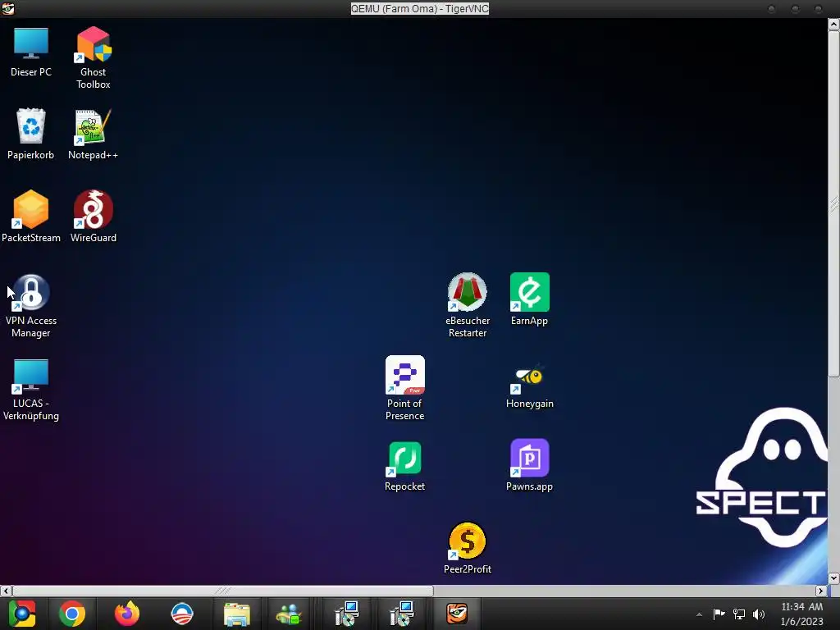Launch the Honeygain bee icon
The image size is (840, 630).
(x=529, y=387)
